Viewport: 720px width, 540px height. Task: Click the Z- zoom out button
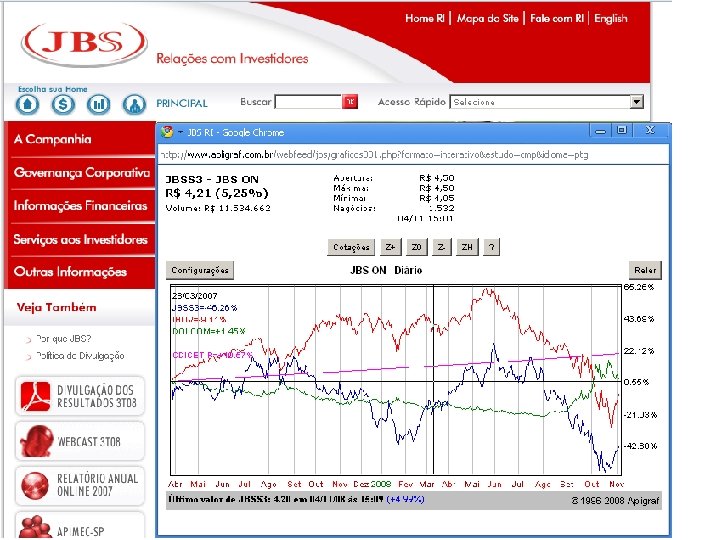tap(441, 247)
